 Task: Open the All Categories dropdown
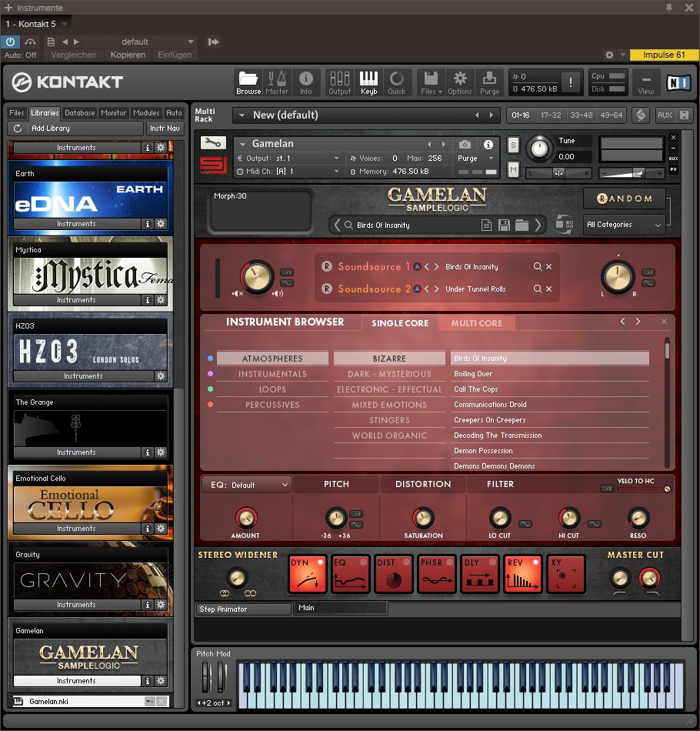624,225
